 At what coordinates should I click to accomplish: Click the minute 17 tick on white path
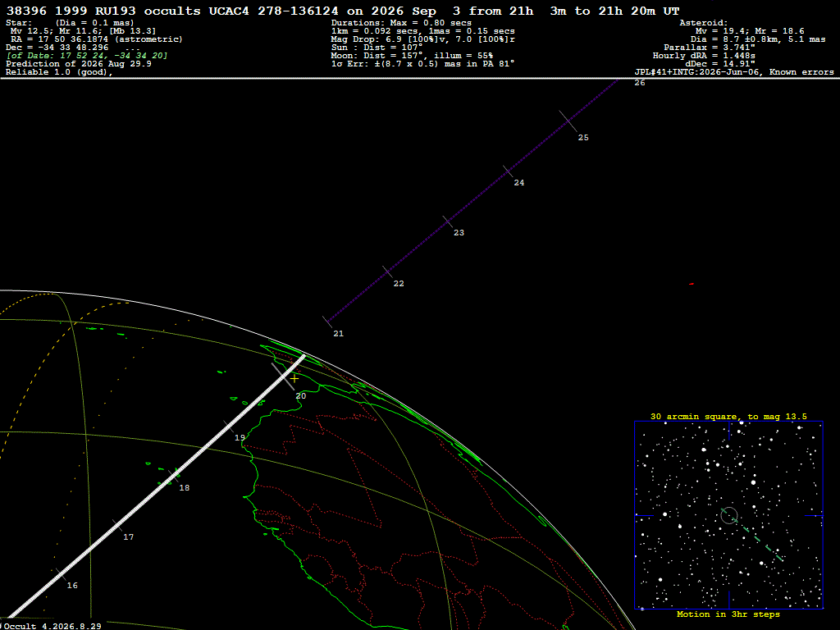[118, 526]
